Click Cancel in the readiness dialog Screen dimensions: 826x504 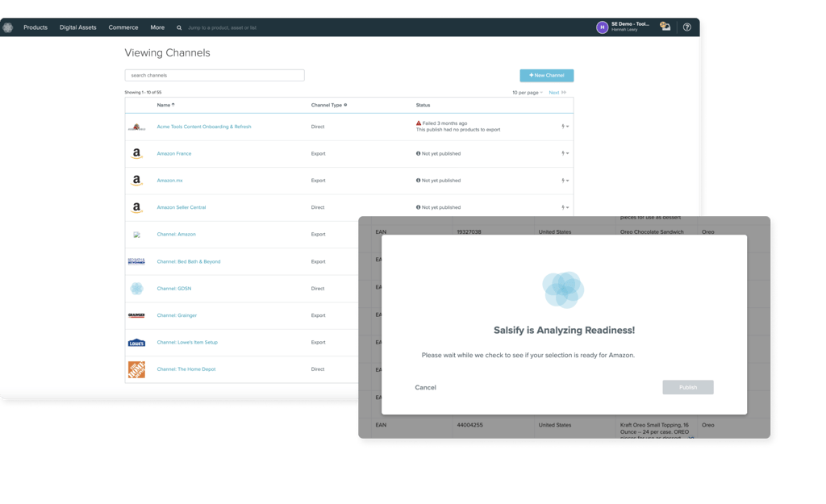(x=425, y=388)
